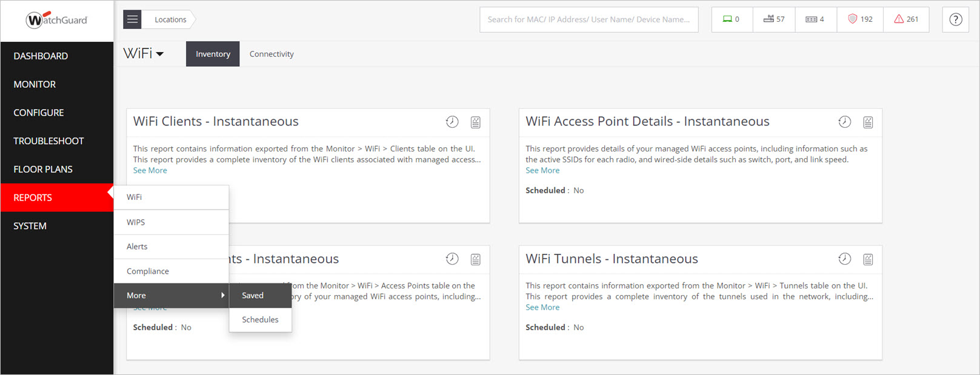
Task: Select Schedules from the More submenu
Action: click(260, 320)
